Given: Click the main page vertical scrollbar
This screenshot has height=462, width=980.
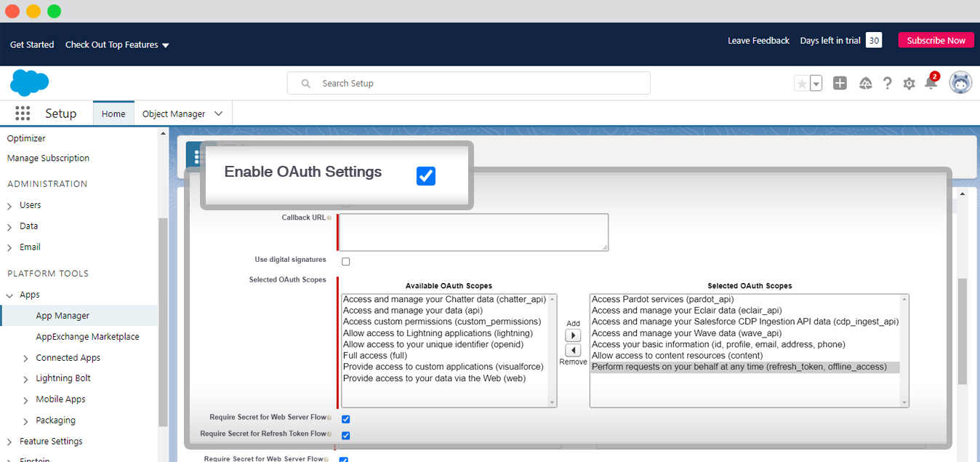Looking at the screenshot, I should coord(963,331).
